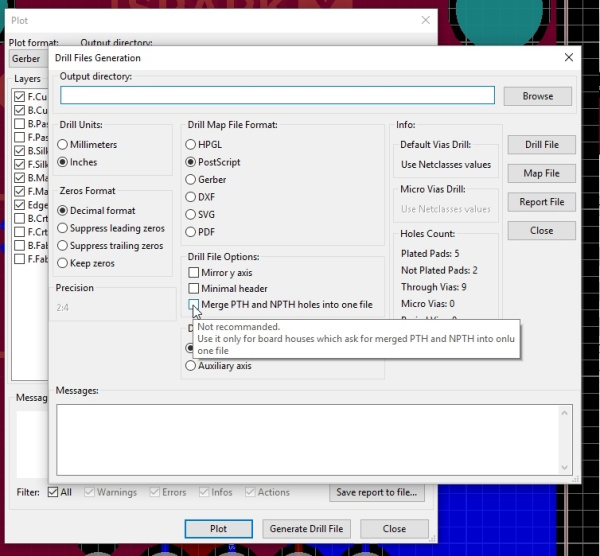Image resolution: width=600 pixels, height=556 pixels.
Task: Choose Keep zeros option
Action: (86, 263)
